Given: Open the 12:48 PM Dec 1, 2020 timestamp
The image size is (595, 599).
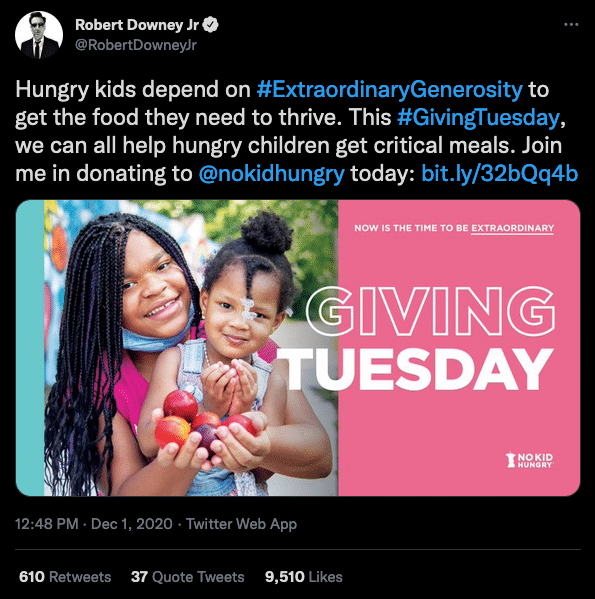Looking at the screenshot, I should point(94,524).
